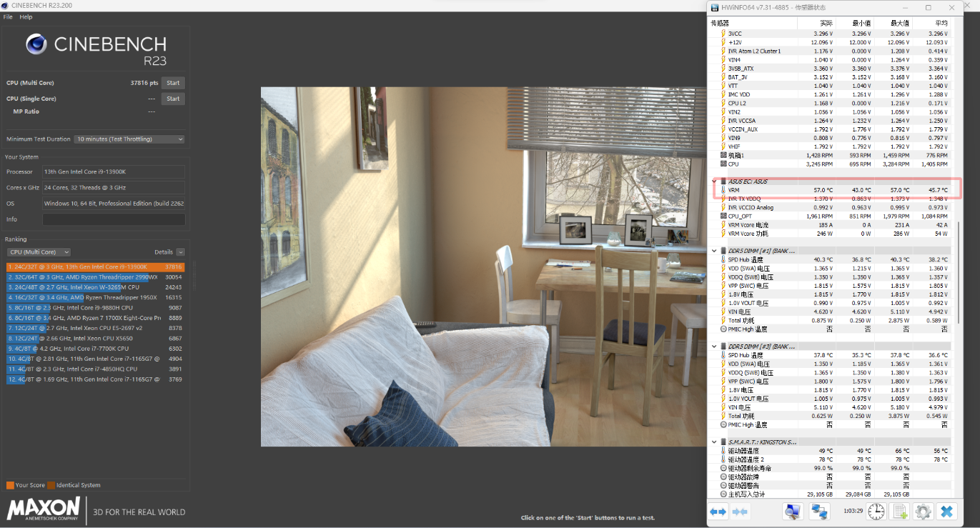The height and width of the screenshot is (528, 980).
Task: Collapse the DDR5 DIMM [#3] sensor group
Action: 714,347
